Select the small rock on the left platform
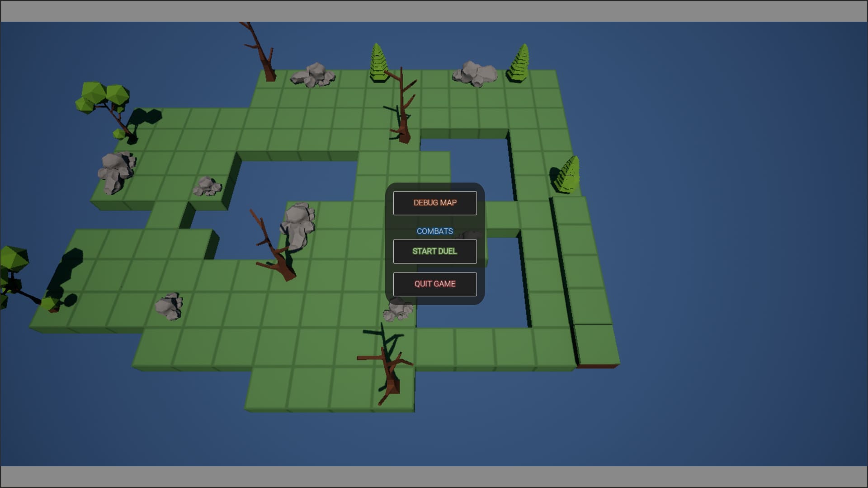 207,188
